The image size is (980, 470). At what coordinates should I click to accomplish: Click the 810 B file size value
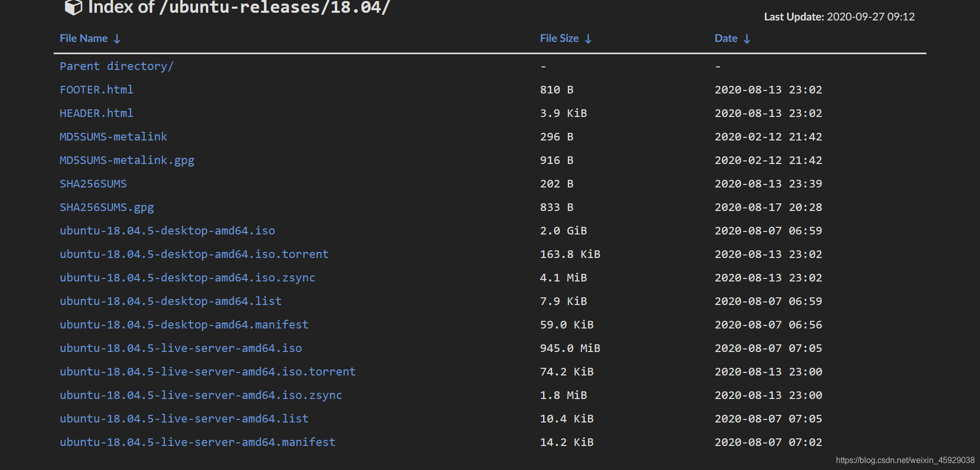coord(557,90)
